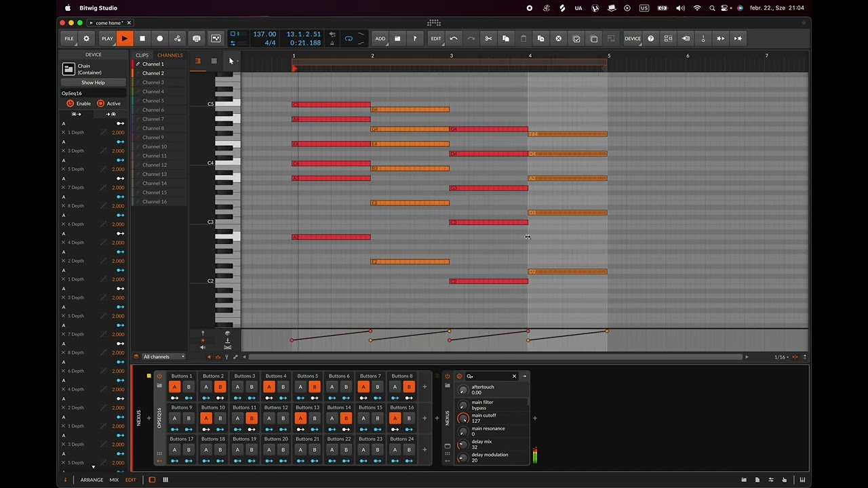Add a new scene with the flag icon

415,39
